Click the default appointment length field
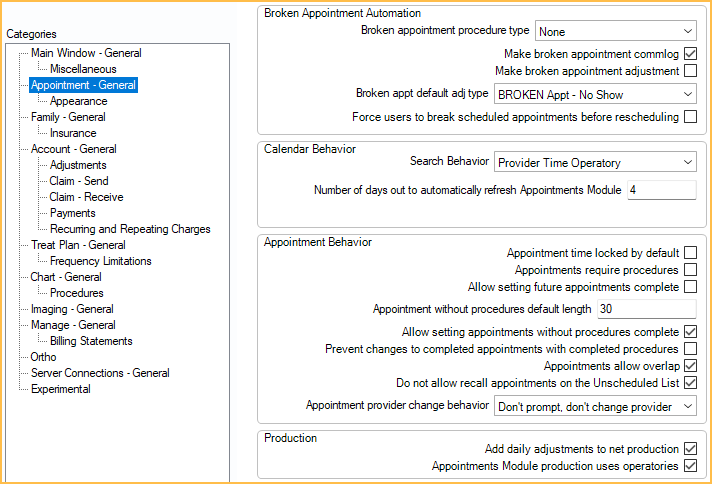Image resolution: width=712 pixels, height=484 pixels. click(x=647, y=309)
